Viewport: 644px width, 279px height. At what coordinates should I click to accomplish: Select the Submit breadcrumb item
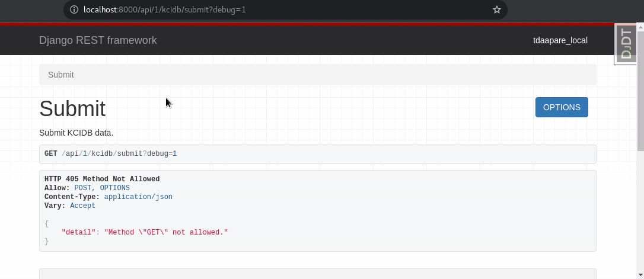point(61,75)
